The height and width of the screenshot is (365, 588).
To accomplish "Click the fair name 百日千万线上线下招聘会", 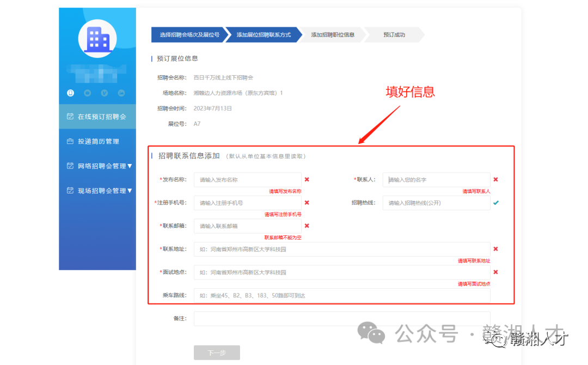I will pos(223,78).
